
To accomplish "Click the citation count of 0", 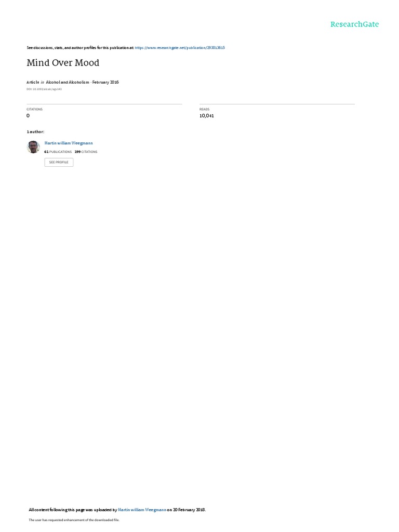I will (28, 116).
